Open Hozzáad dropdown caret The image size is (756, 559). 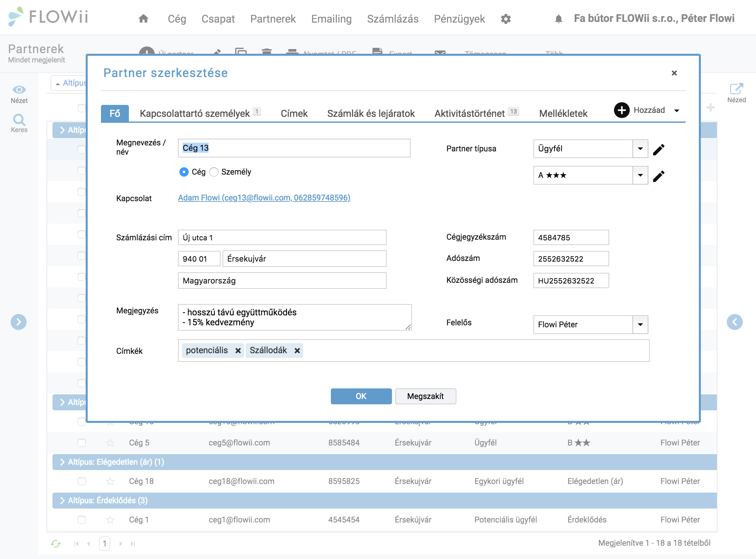[676, 111]
